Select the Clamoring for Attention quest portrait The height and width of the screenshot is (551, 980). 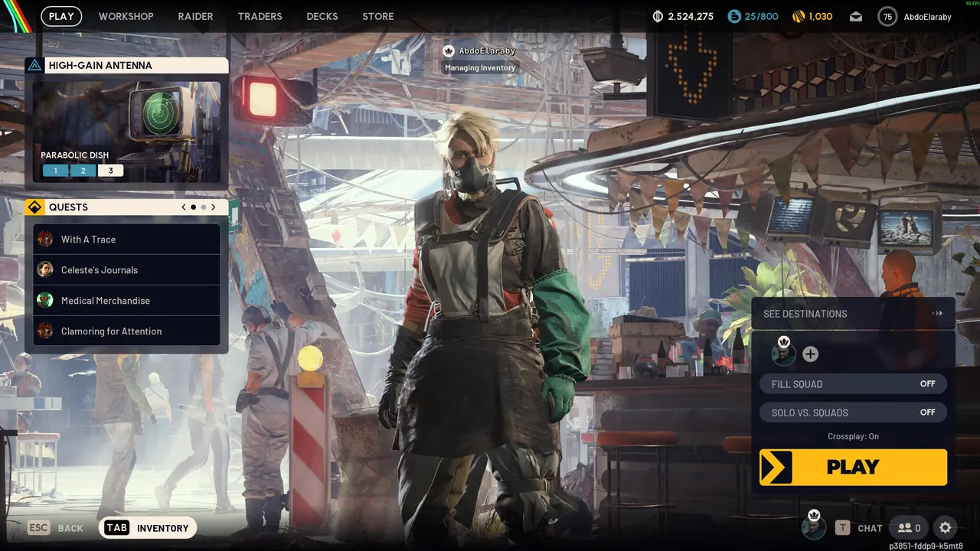(45, 331)
